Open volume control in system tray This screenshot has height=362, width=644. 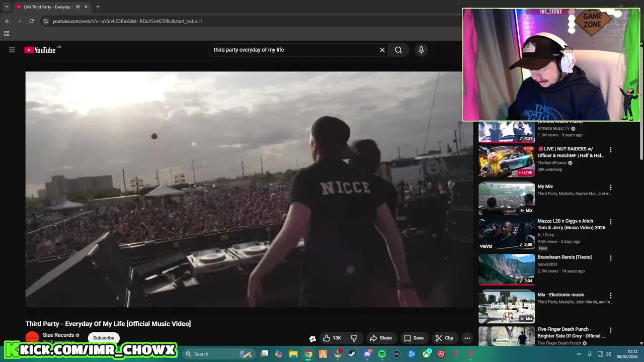pyautogui.click(x=608, y=354)
